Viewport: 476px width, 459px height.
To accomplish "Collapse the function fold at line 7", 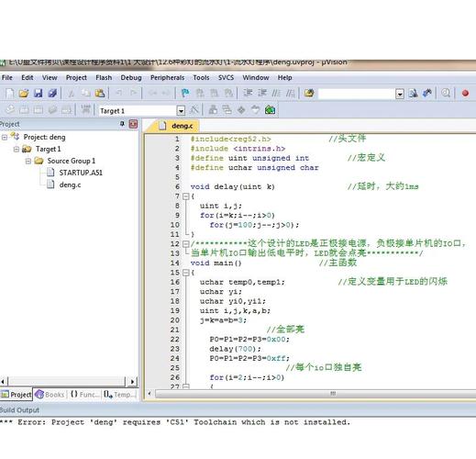I will [x=185, y=196].
